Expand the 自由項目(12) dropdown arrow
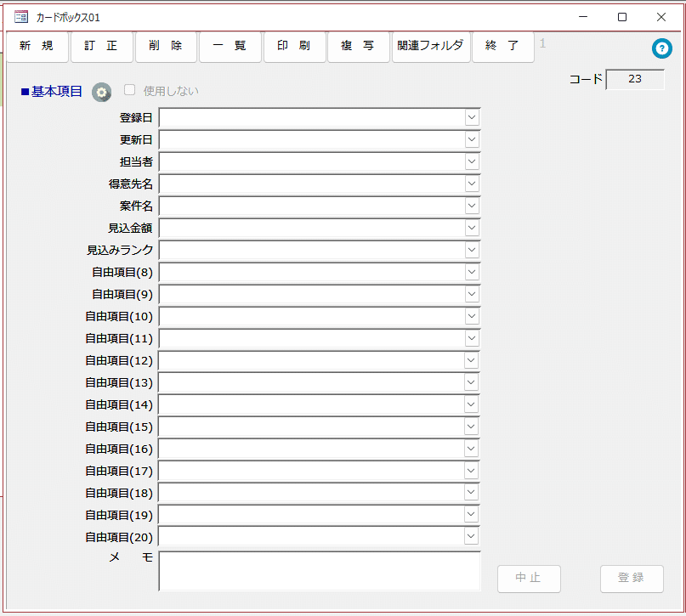Screen dimensions: 686x616 pos(471,361)
